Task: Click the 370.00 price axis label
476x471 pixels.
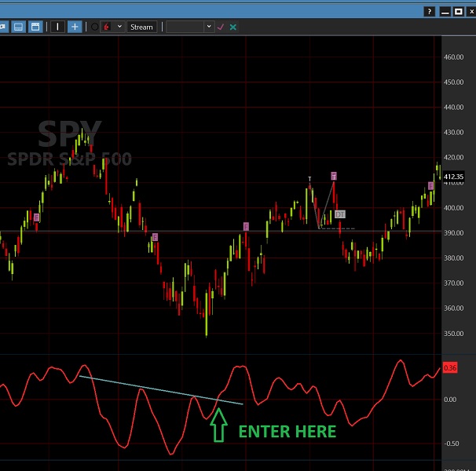Action: tap(453, 283)
